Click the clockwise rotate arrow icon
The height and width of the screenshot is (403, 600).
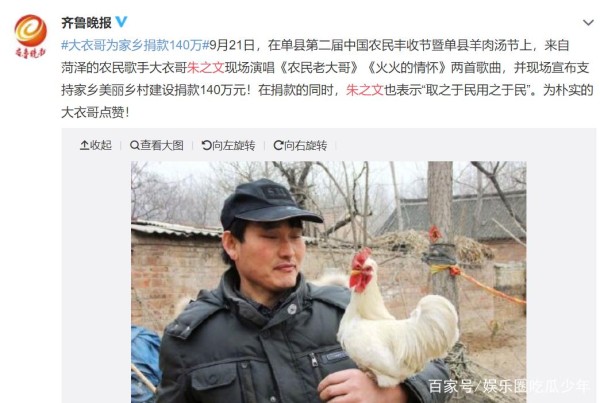point(278,145)
